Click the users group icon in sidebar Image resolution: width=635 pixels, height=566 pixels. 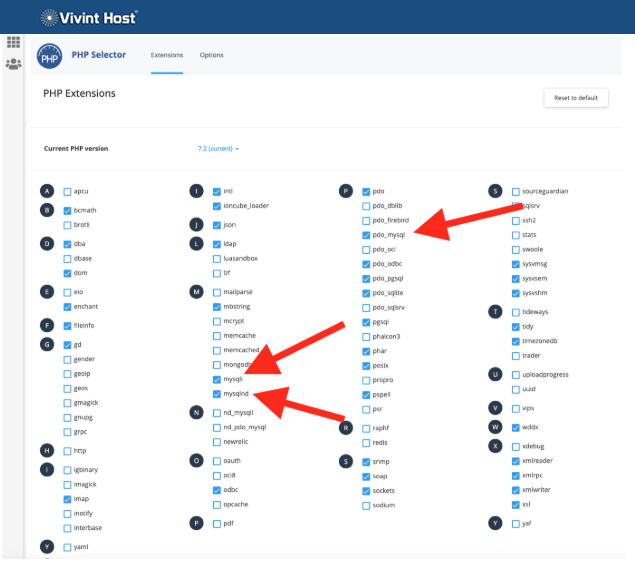click(x=14, y=64)
